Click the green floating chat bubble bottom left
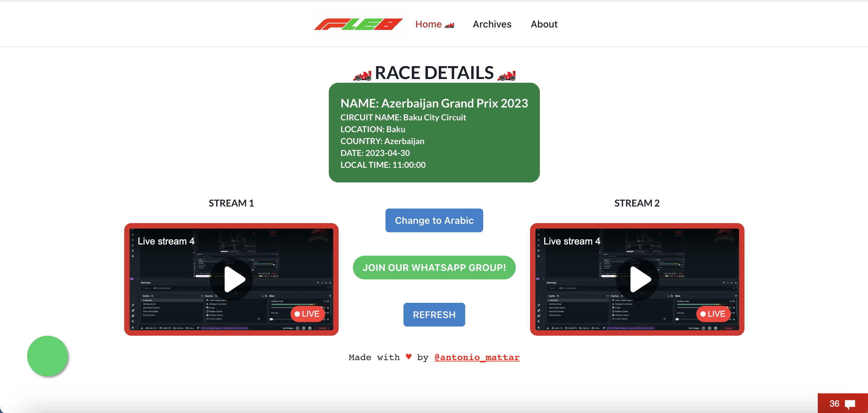This screenshot has width=868, height=413. tap(47, 356)
